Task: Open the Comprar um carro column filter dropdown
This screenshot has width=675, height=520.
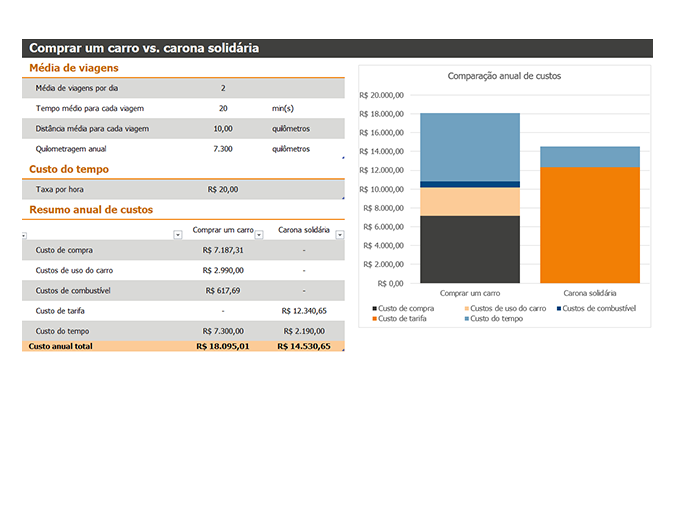Action: pyautogui.click(x=259, y=235)
